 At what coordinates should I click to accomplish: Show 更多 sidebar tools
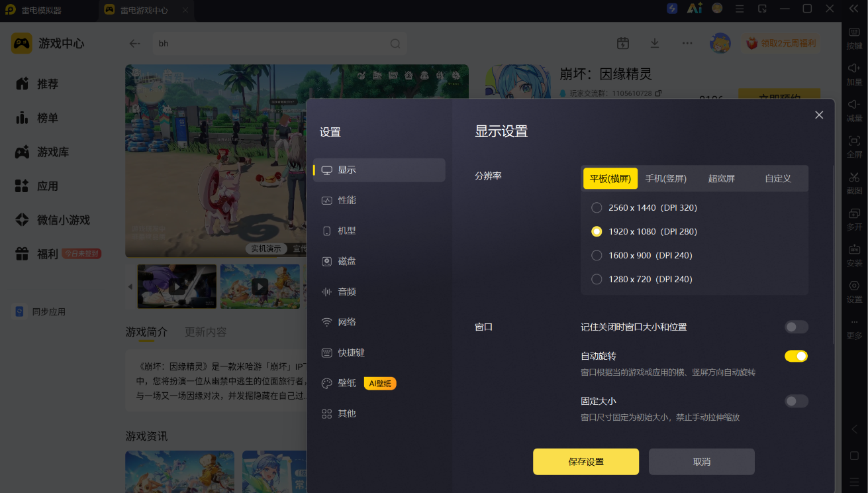[x=854, y=323]
